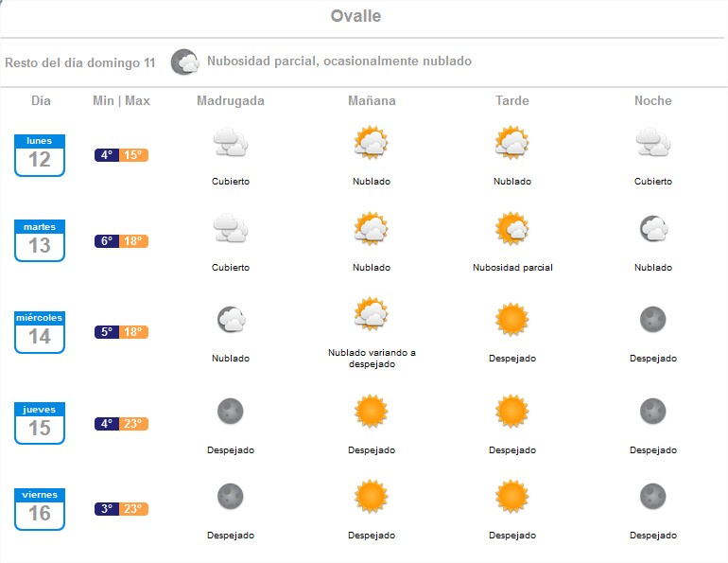Image resolution: width=728 pixels, height=563 pixels.
Task: Click the Ovalle city title
Action: (x=356, y=16)
